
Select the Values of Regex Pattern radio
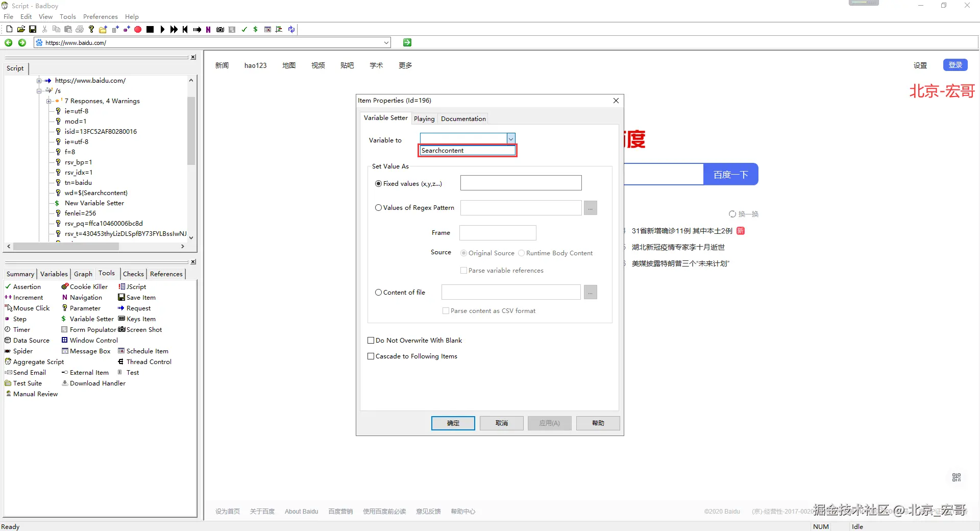[x=378, y=208]
